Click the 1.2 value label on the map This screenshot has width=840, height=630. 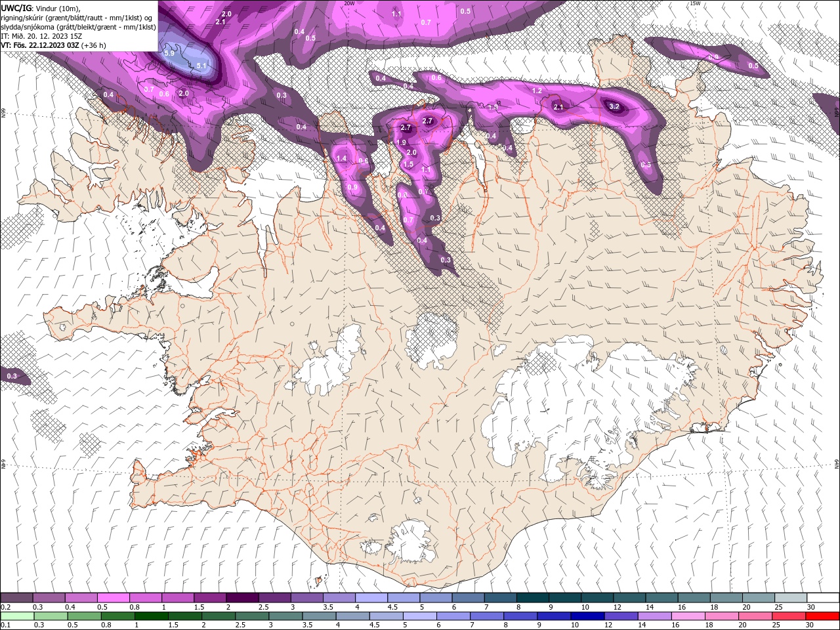[x=537, y=91]
